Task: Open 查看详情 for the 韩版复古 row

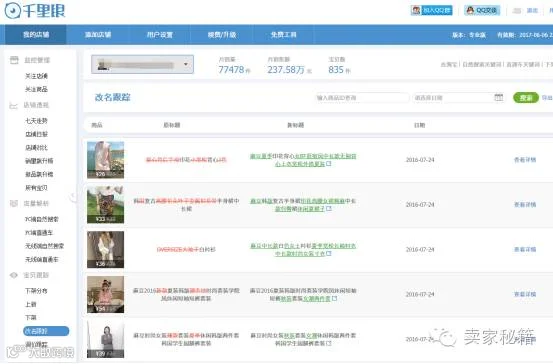Action: [525, 205]
